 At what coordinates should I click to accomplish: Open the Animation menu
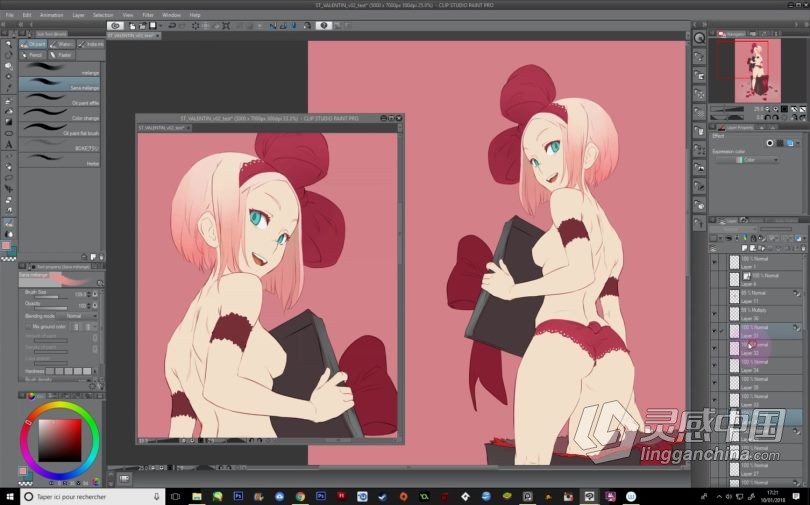(x=52, y=15)
